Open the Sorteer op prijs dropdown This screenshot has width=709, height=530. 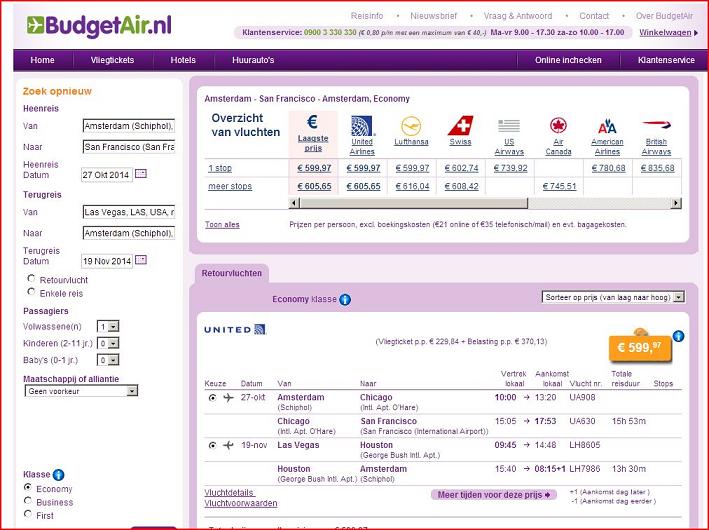613,297
